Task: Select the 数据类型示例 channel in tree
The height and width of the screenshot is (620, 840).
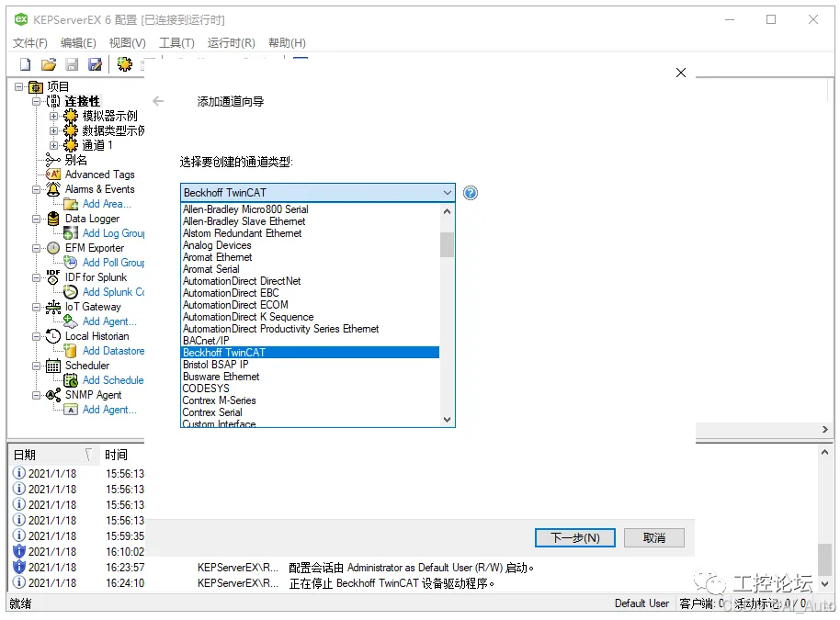Action: [113, 130]
